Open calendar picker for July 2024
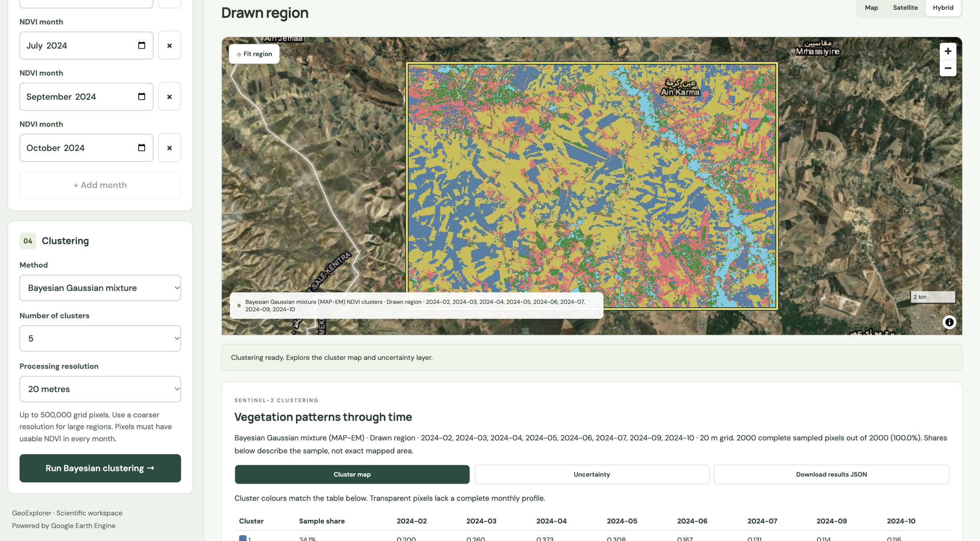Image resolution: width=980 pixels, height=541 pixels. 142,45
